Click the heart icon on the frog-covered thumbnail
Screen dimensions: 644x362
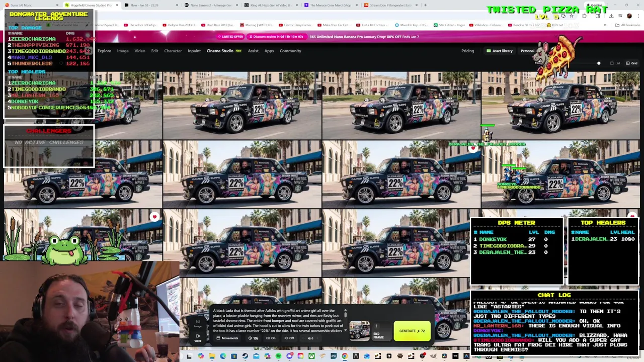point(154,217)
